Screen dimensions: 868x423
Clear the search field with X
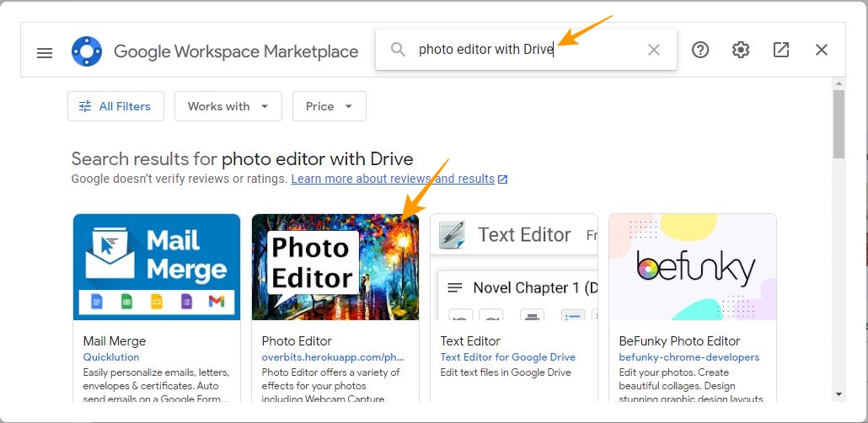coord(654,50)
